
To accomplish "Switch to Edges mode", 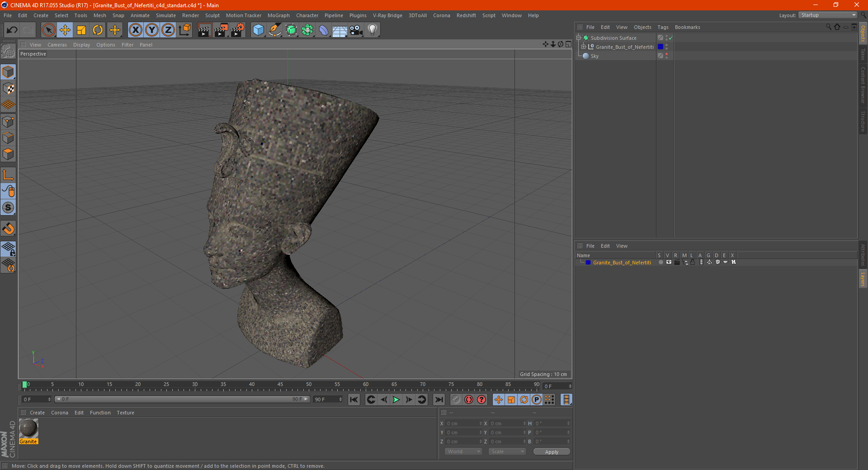I will 8,138.
